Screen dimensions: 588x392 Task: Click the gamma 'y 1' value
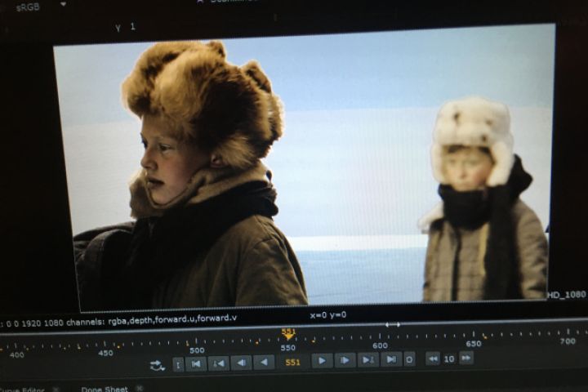point(126,27)
